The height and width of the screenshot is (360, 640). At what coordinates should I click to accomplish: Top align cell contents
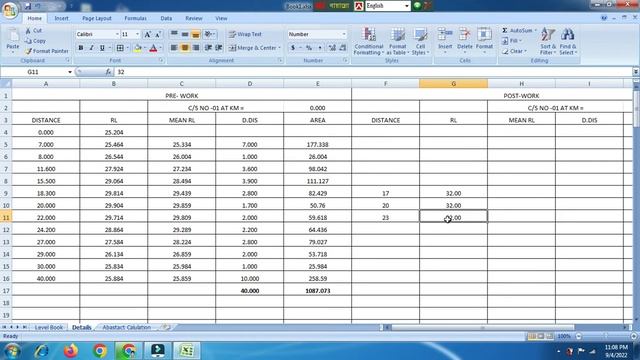[x=174, y=34]
